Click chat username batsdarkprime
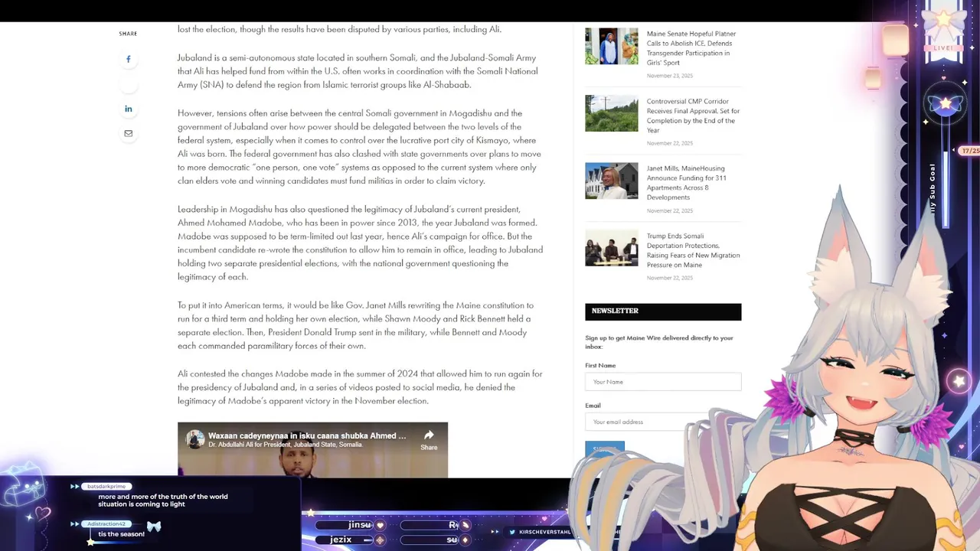 tap(106, 487)
